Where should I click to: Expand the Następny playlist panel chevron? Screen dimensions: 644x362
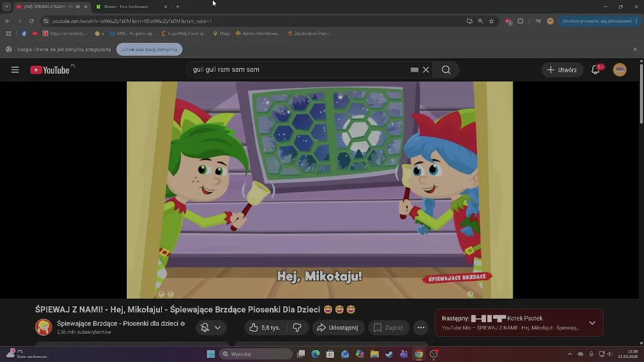pos(592,323)
